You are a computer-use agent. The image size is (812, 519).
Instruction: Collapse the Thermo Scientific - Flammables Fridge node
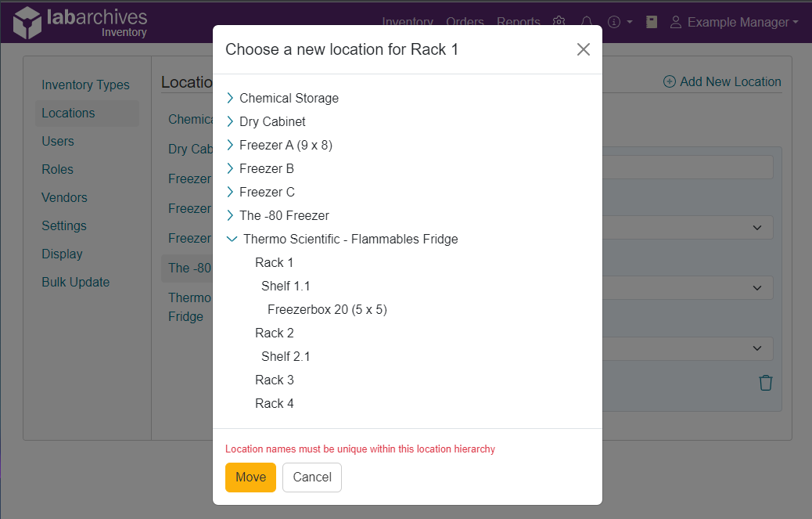[x=232, y=239]
